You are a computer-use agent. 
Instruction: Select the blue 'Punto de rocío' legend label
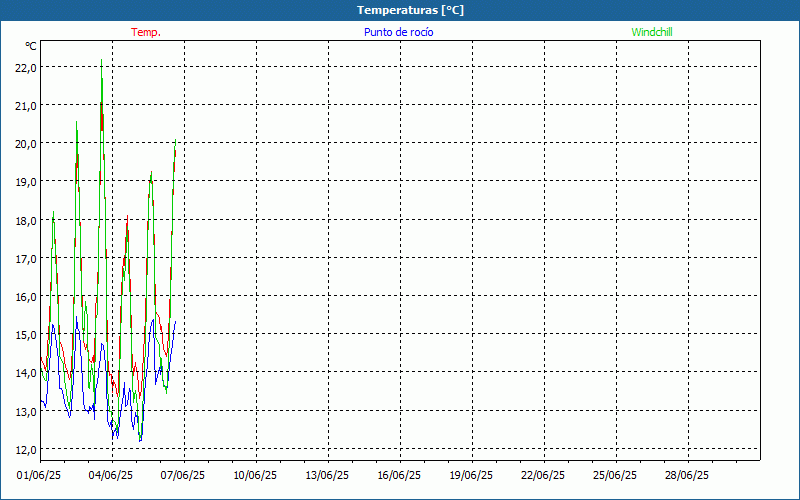pos(398,32)
